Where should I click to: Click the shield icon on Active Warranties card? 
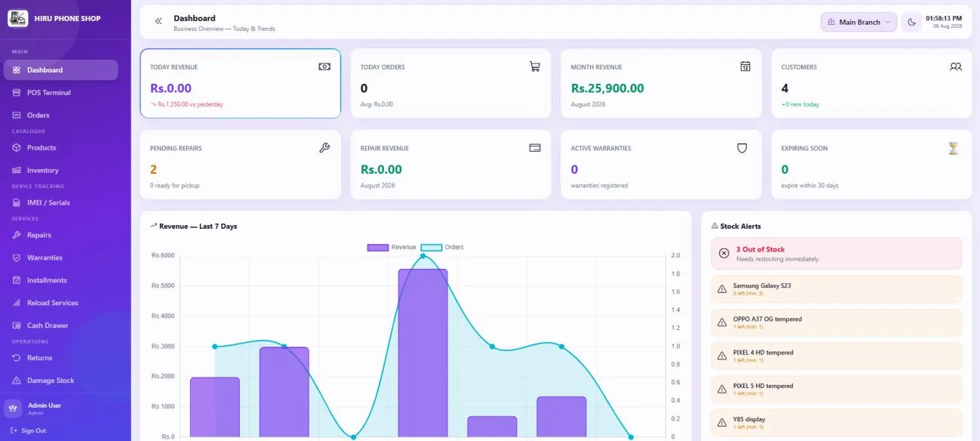(x=742, y=148)
